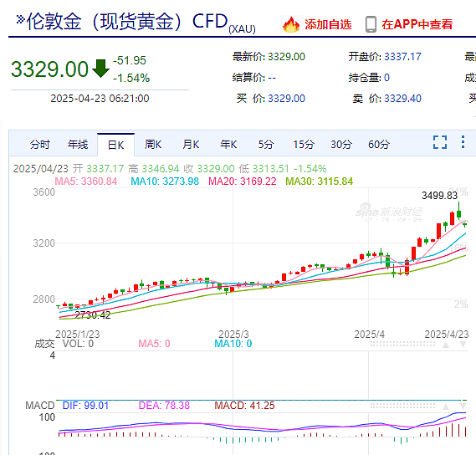Click the flame icon beside 添加自选
Viewport: 476px width, 455px height.
point(291,24)
